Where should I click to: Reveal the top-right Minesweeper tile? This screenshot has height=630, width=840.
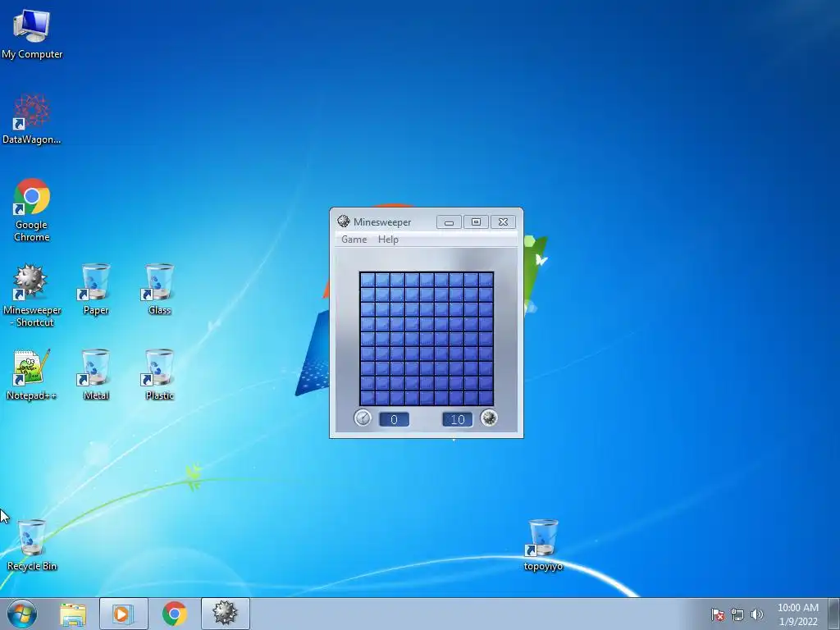click(486, 280)
